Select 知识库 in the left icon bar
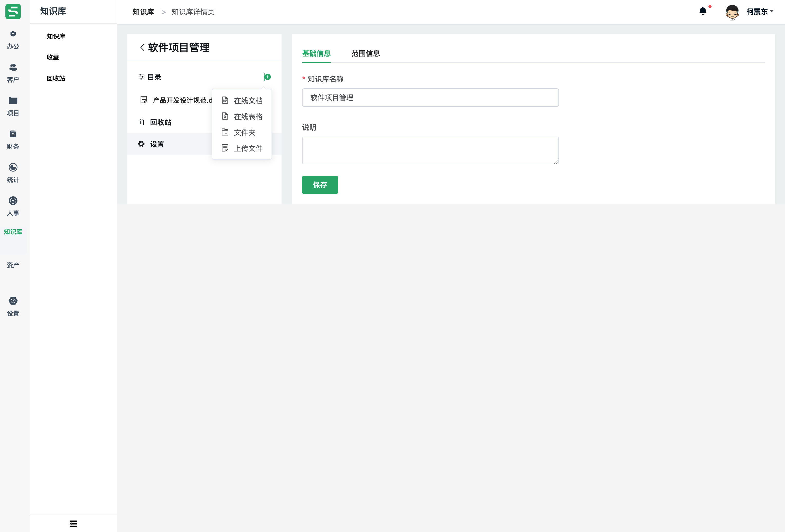This screenshot has height=532, width=785. [x=13, y=232]
